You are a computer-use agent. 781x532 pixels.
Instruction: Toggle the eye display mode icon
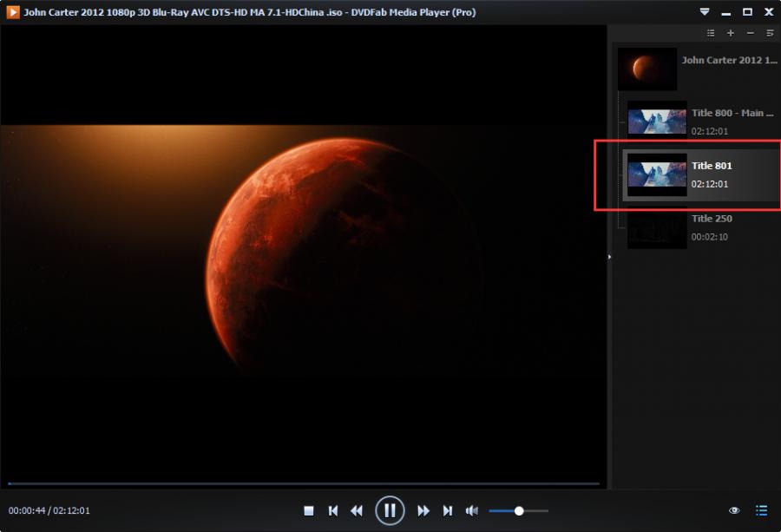click(x=734, y=511)
